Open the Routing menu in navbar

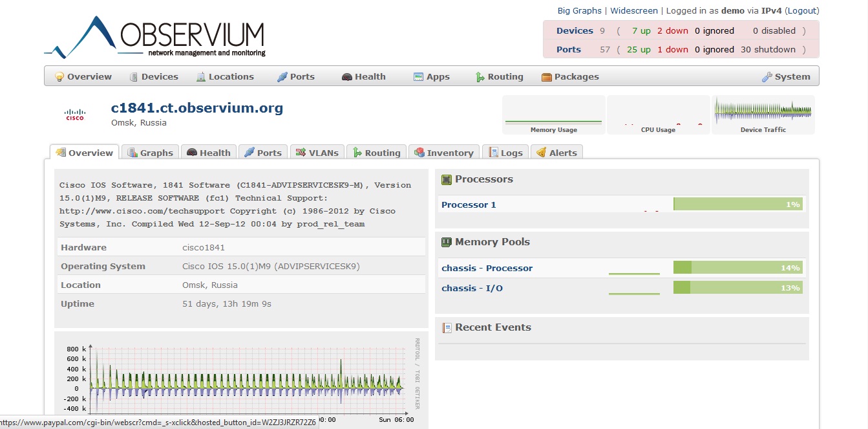point(499,76)
